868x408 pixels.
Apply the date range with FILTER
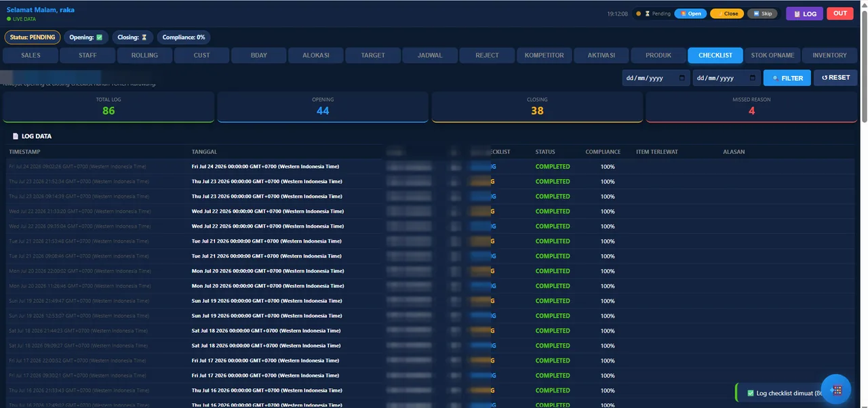[x=787, y=78]
